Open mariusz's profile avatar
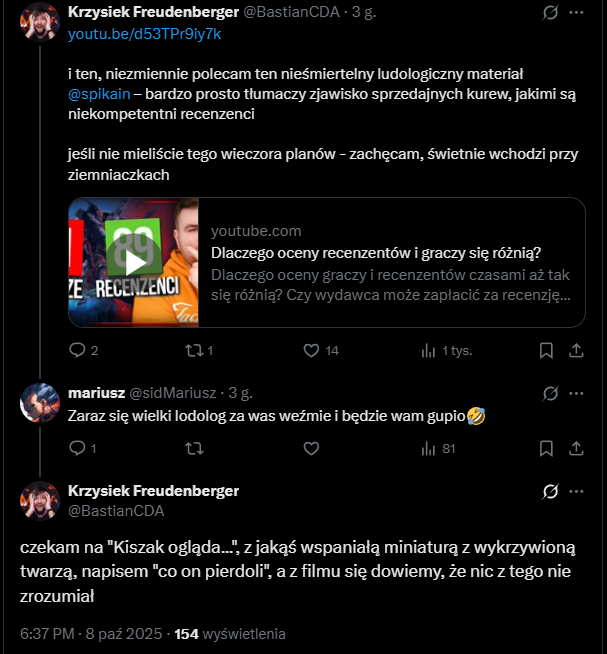This screenshot has width=607, height=654. 40,402
